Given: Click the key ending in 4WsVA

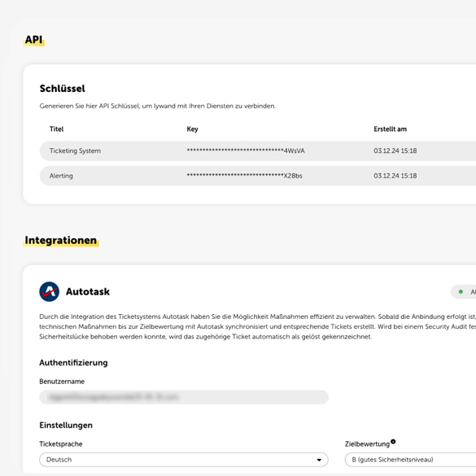Looking at the screenshot, I should (246, 151).
